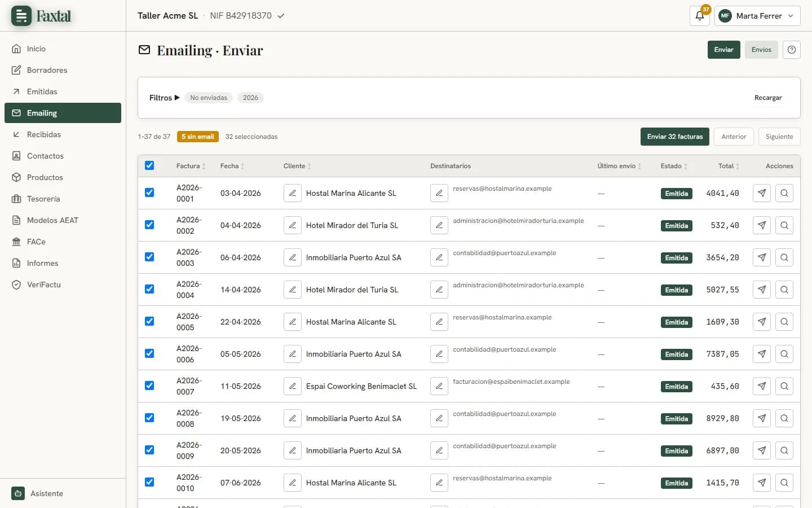Send invoice A2026-0009 with paper plane icon
This screenshot has width=812, height=508.
coord(762,450)
